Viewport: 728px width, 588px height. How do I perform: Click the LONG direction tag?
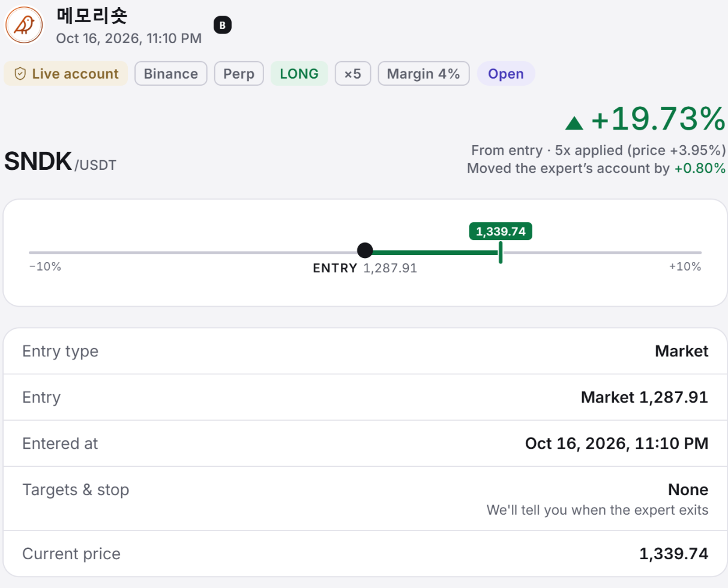click(x=299, y=74)
